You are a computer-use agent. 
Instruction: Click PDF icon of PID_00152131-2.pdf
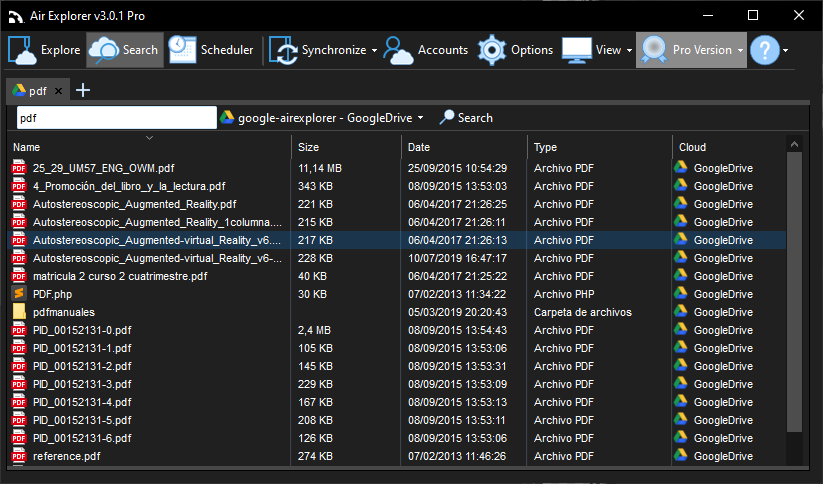tap(19, 366)
